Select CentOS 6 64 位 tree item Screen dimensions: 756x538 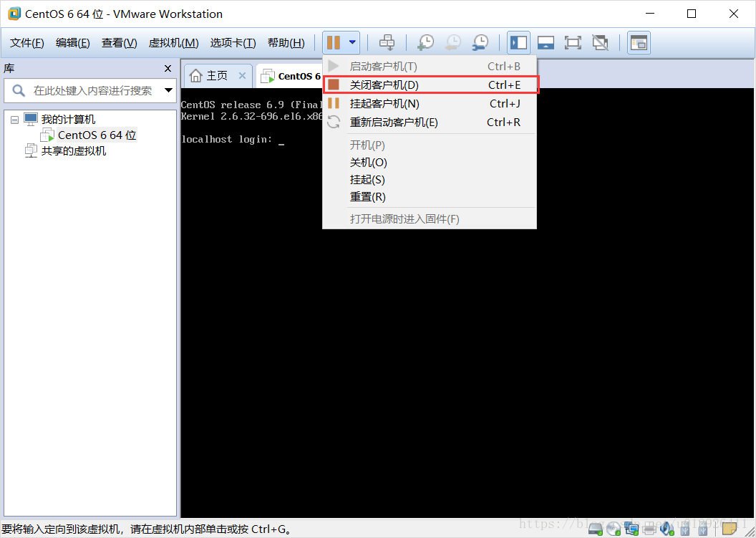pos(97,135)
